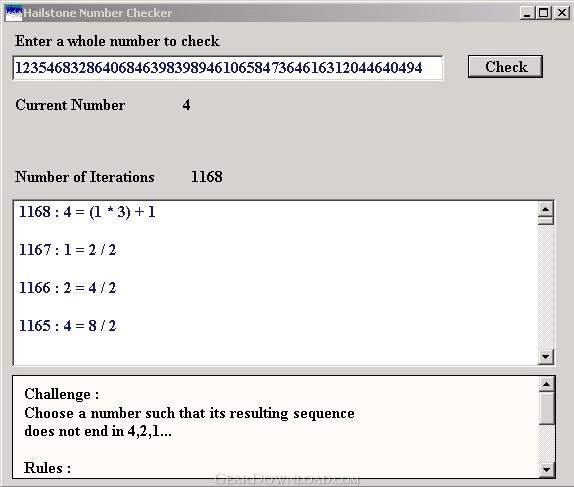Click the Current Number value 4
The width and height of the screenshot is (574, 487).
coord(186,105)
